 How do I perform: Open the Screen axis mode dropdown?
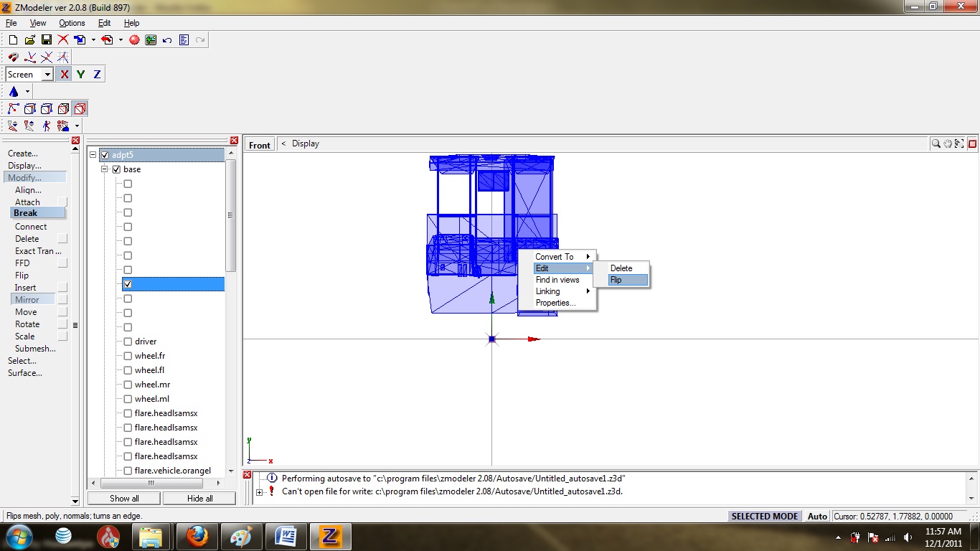pos(47,74)
